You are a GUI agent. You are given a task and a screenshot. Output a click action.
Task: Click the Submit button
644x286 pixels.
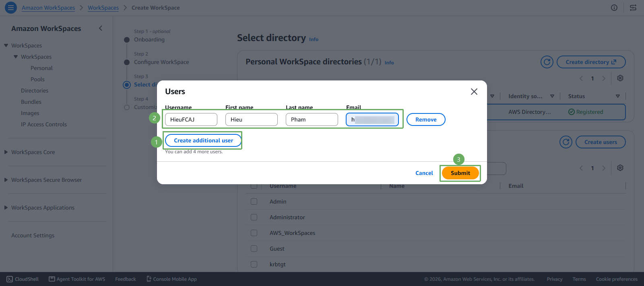click(460, 173)
